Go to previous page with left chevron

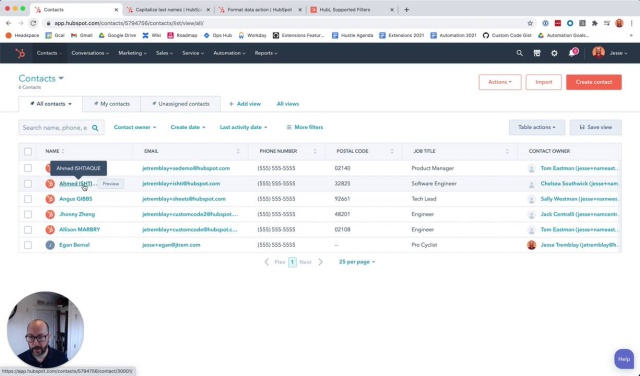pos(267,262)
